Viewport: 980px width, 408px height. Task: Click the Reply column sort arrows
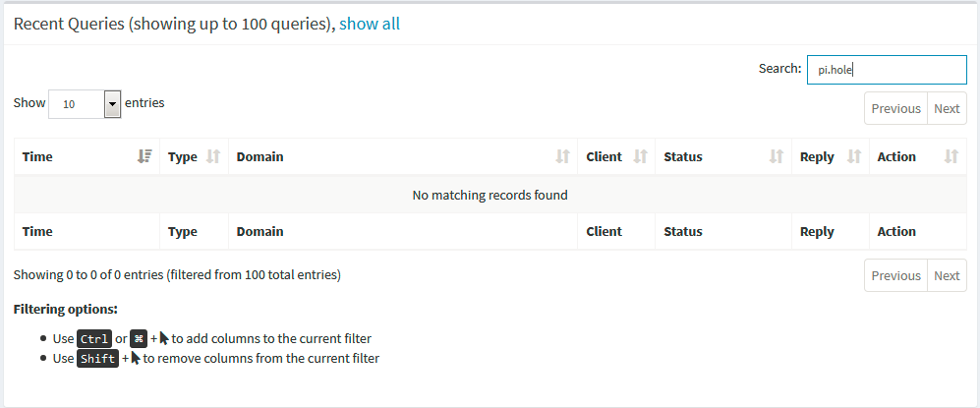[854, 156]
